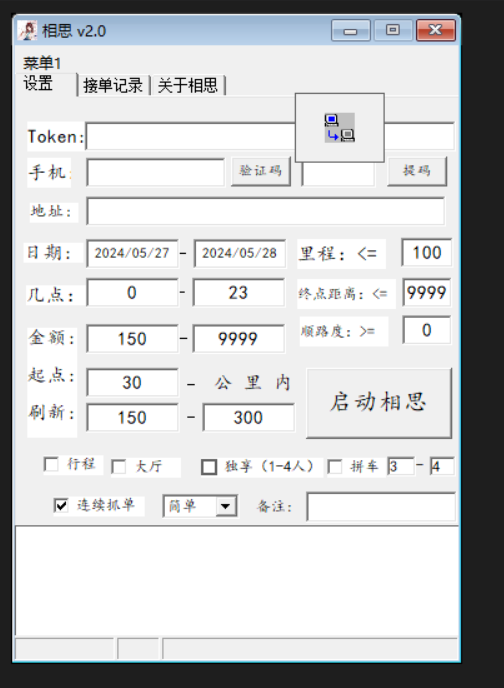Click the 刷新: label
The image size is (504, 688).
(x=51, y=412)
